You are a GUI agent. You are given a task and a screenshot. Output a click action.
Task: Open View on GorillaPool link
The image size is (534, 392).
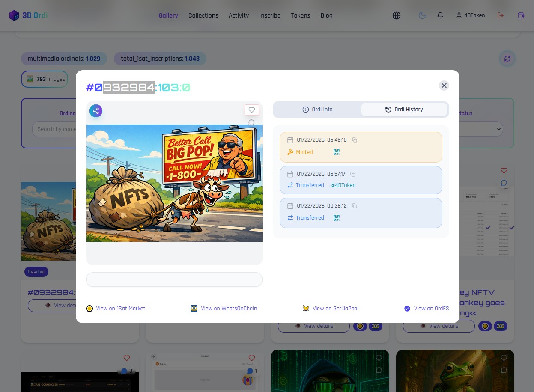(x=330, y=309)
